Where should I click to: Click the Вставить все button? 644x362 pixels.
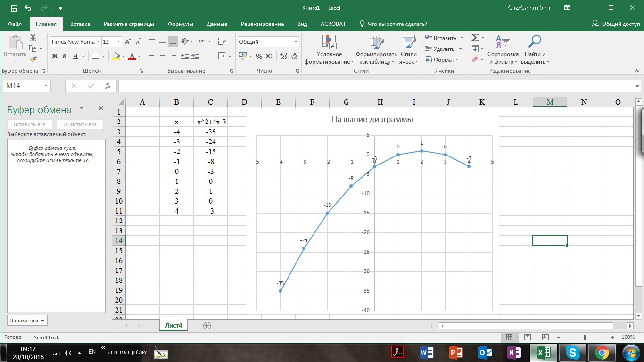click(30, 124)
